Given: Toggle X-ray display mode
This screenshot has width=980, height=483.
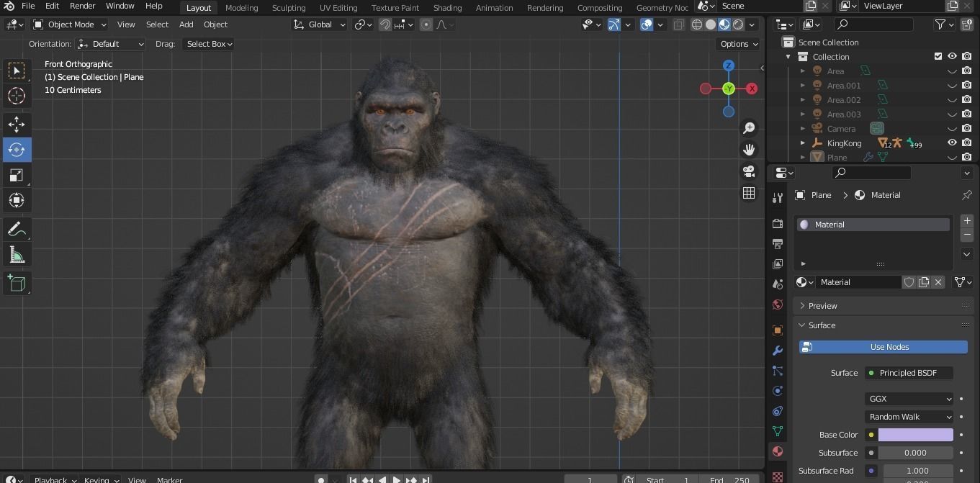Looking at the screenshot, I should [x=678, y=24].
